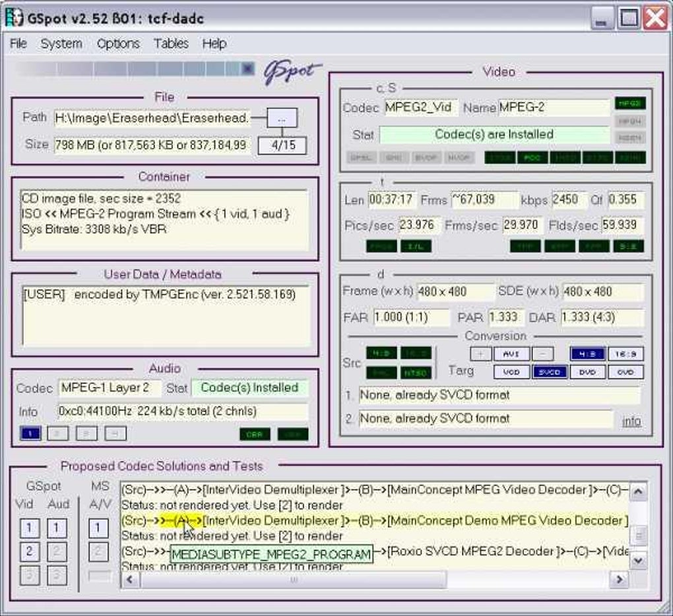Image resolution: width=673 pixels, height=616 pixels.
Task: Click GSpot Vid render button 2
Action: [29, 551]
